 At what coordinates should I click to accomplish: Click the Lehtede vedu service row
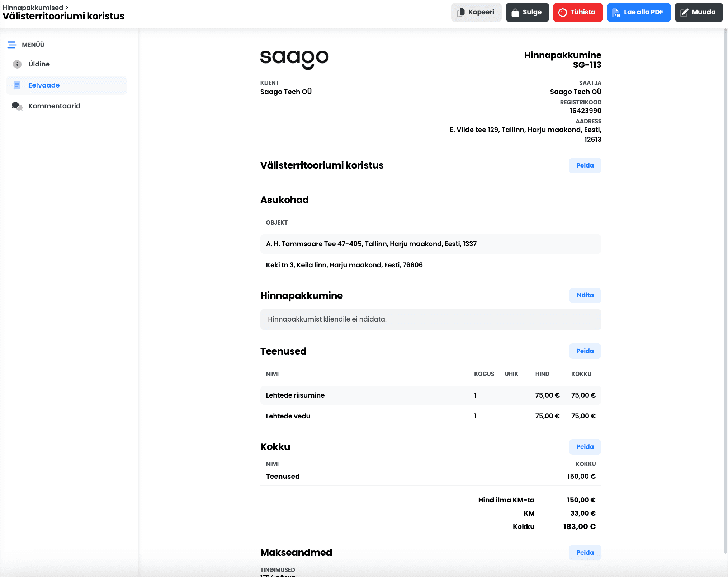click(x=431, y=416)
